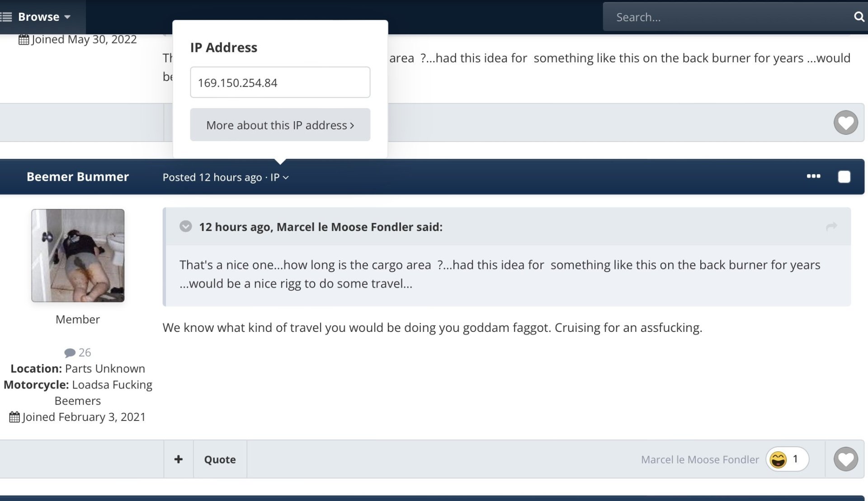
Task: Click the go-to-quoted-post arrow icon
Action: coord(831,226)
